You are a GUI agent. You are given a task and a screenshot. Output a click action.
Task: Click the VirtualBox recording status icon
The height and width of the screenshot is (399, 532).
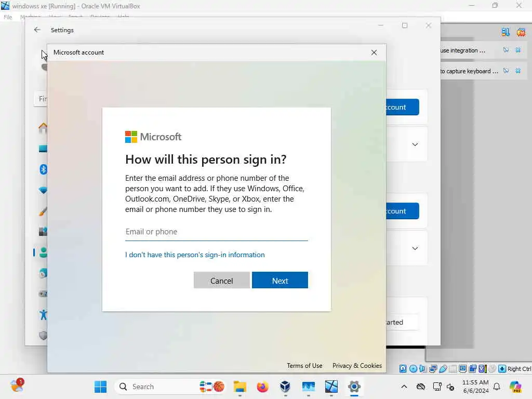coord(473,369)
